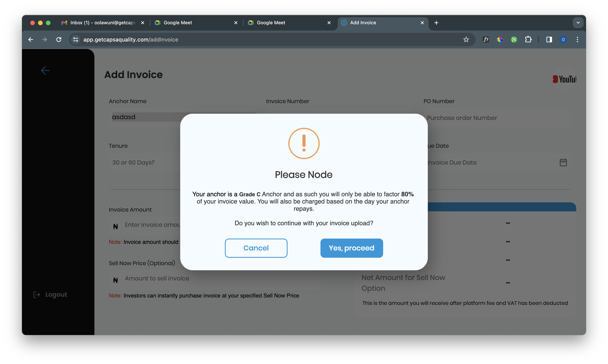Toggle the browser side panel icon
The height and width of the screenshot is (364, 608).
click(x=549, y=40)
